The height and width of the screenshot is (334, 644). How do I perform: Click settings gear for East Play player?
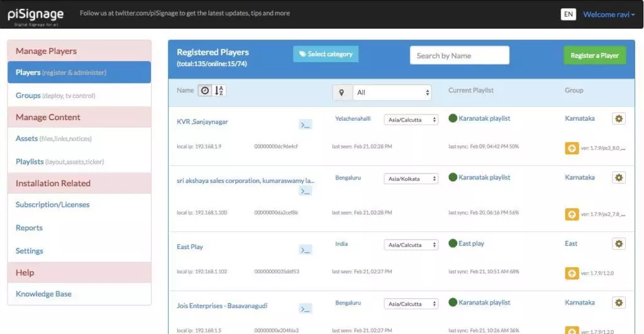pyautogui.click(x=619, y=243)
